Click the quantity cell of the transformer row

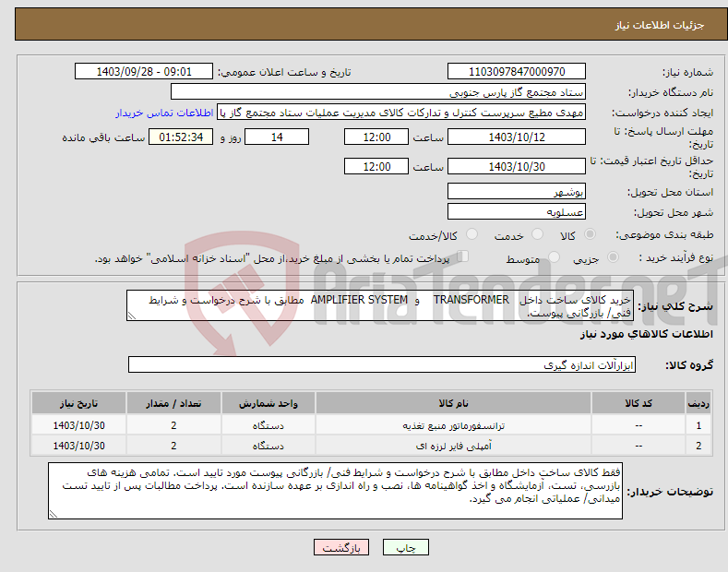173,425
